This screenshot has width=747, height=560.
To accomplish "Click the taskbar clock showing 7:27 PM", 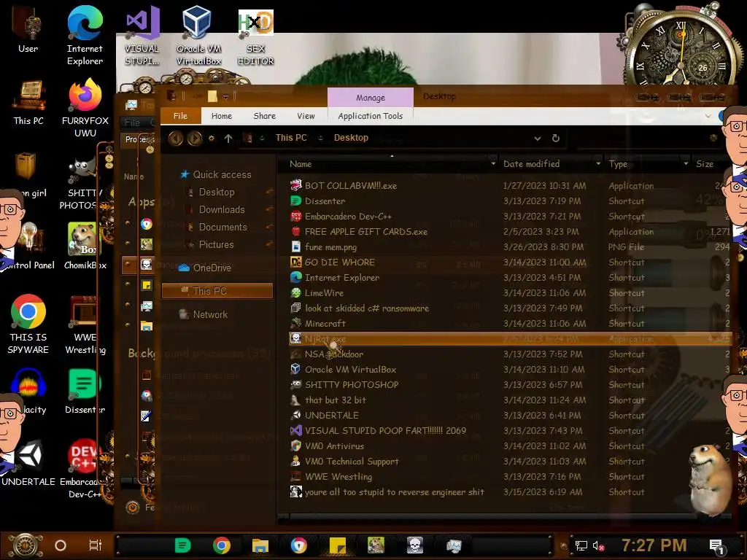I will pyautogui.click(x=654, y=545).
